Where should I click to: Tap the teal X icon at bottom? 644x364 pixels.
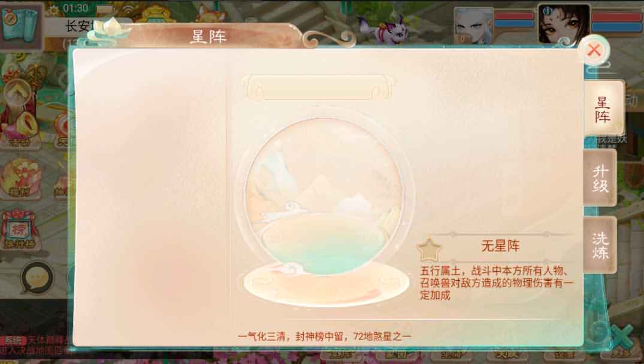[622, 337]
